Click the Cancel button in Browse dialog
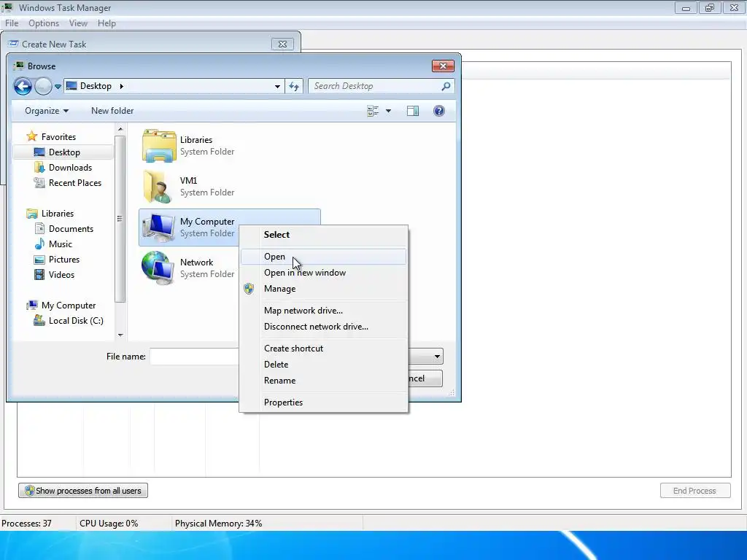Viewport: 747px width, 560px height. pyautogui.click(x=425, y=378)
